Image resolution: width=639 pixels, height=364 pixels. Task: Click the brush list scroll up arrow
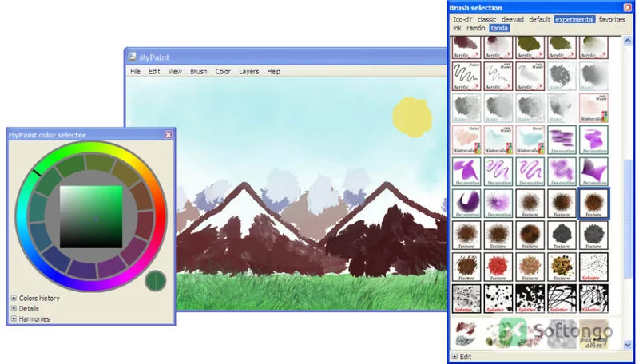point(628,40)
